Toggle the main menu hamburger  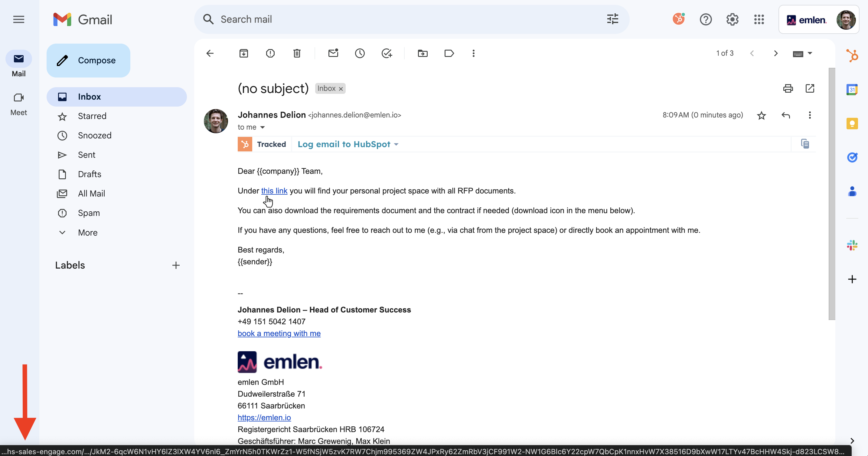19,20
